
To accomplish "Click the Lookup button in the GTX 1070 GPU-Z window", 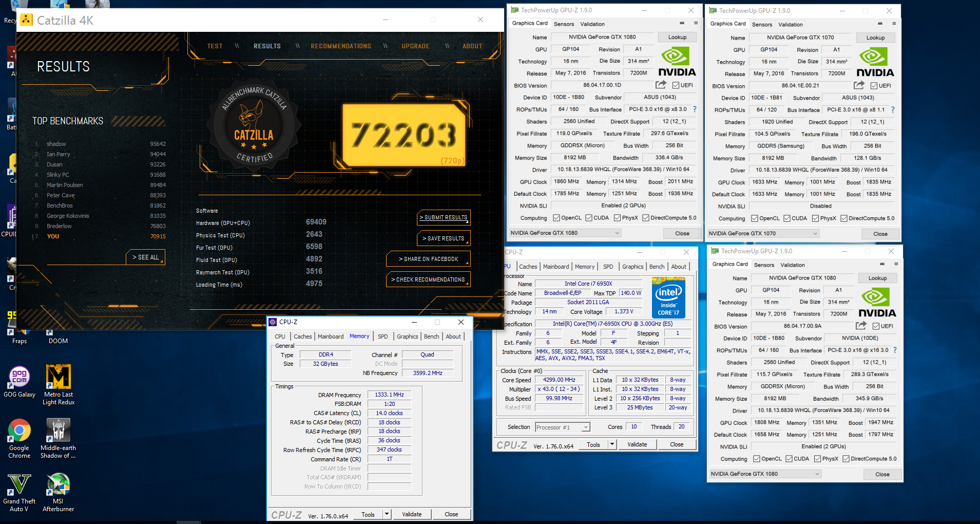I will click(x=875, y=38).
